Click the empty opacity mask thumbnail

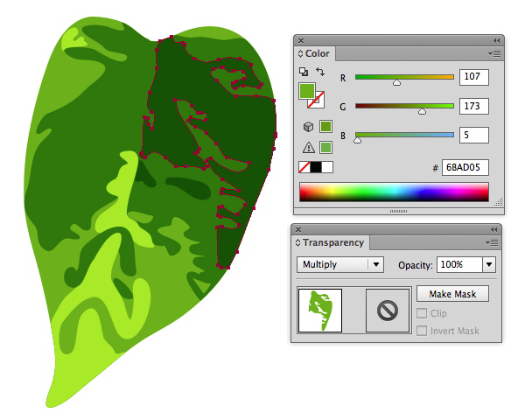388,311
